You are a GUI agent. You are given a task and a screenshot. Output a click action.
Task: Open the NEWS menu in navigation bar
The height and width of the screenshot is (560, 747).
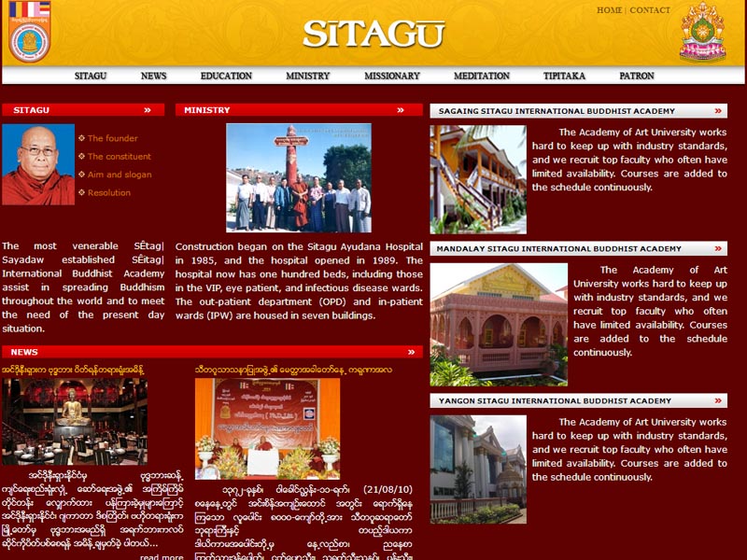[x=153, y=76]
